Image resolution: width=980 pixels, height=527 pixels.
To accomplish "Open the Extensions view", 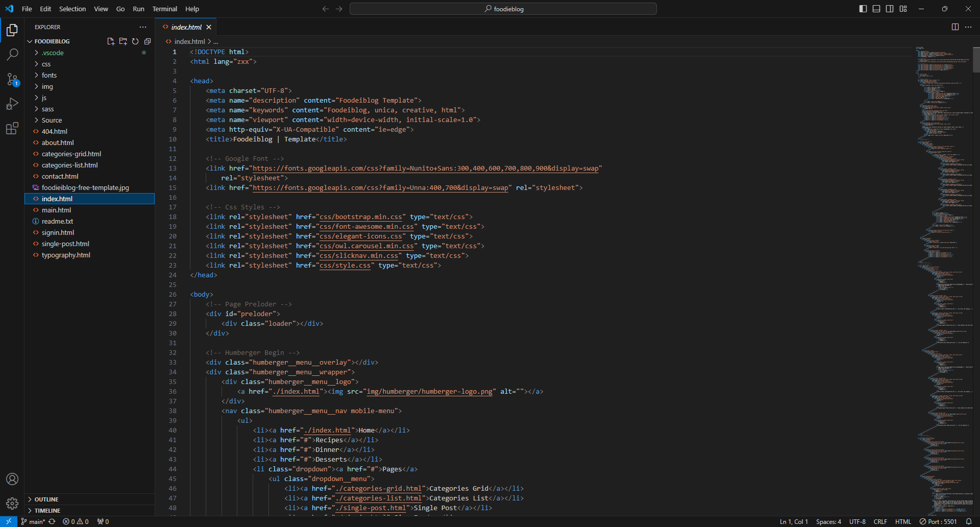I will pyautogui.click(x=12, y=128).
